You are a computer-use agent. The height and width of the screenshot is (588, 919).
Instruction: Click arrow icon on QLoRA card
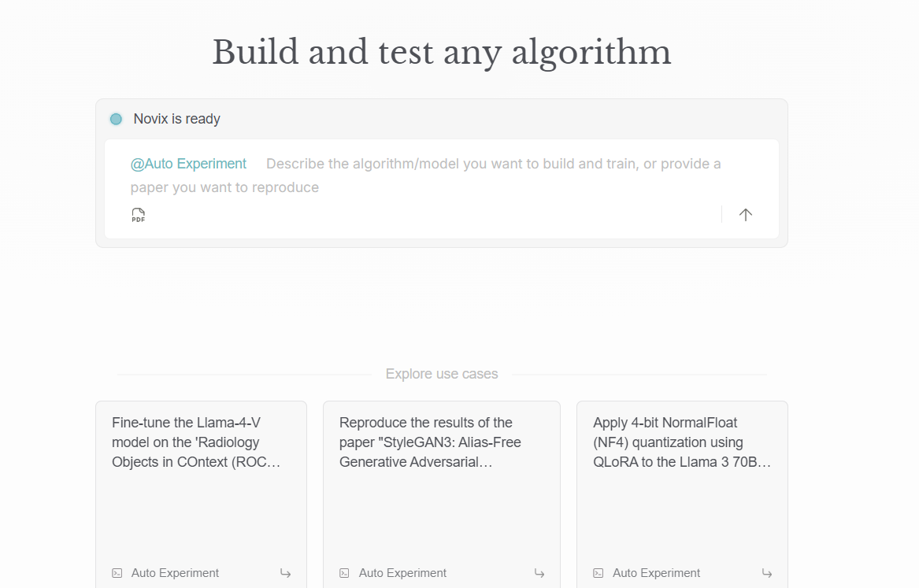click(x=766, y=573)
